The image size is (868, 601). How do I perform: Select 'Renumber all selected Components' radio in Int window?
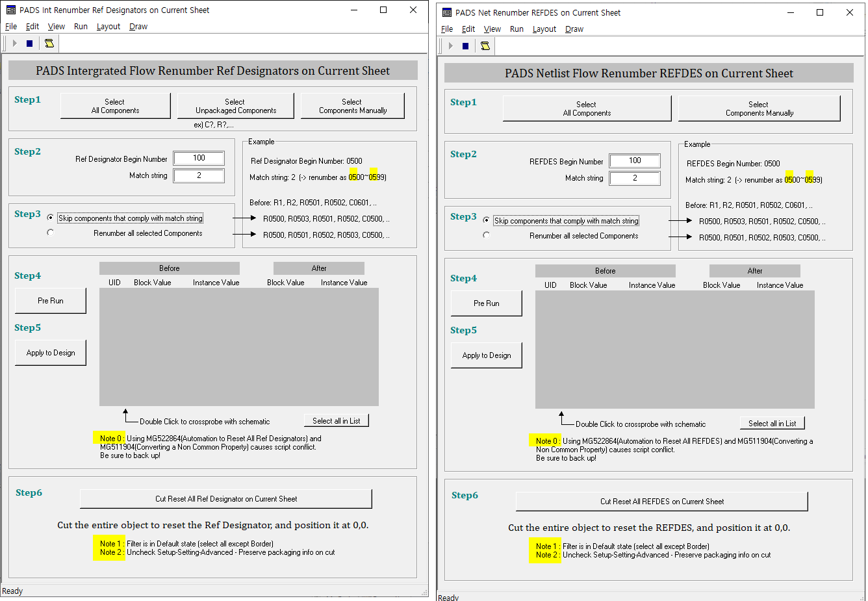pos(51,233)
